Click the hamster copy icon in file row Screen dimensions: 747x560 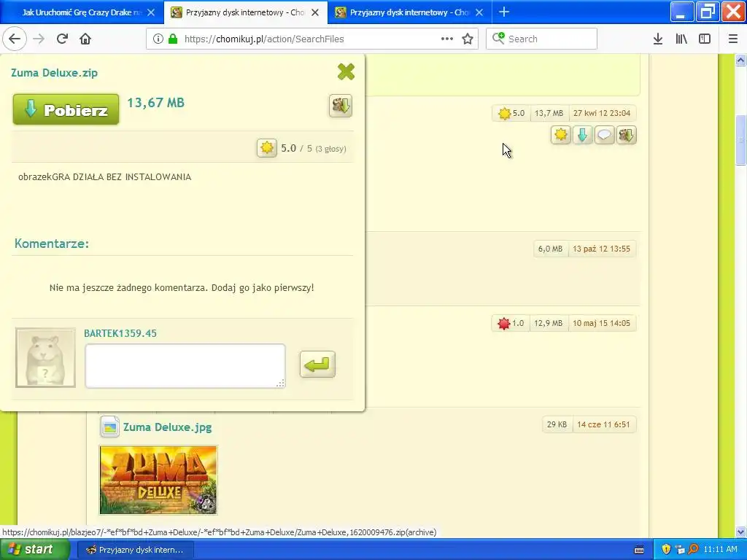[626, 135]
